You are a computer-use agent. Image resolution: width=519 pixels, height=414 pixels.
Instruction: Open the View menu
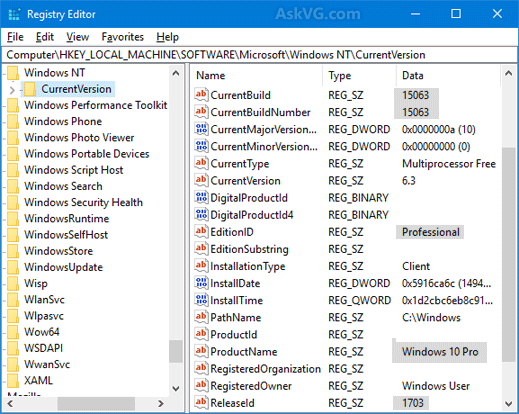pyautogui.click(x=77, y=37)
